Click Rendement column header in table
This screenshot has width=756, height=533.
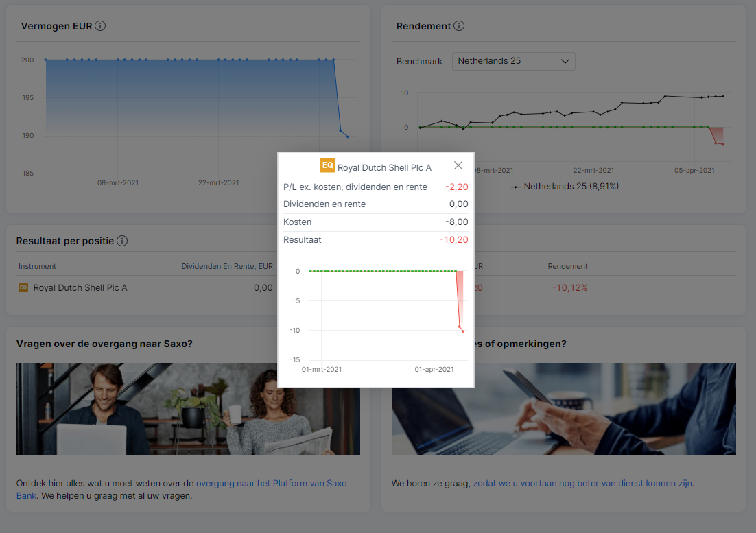pos(567,266)
